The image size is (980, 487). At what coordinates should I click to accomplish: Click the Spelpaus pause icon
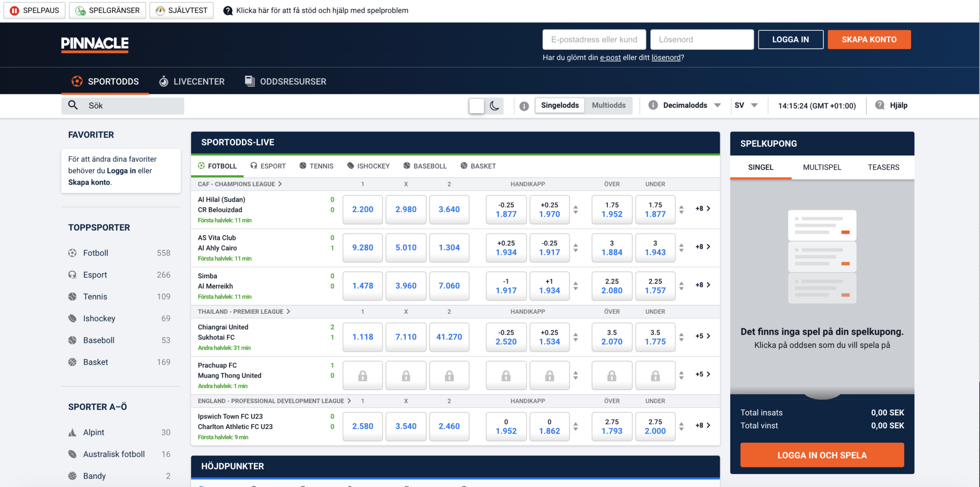pos(14,10)
